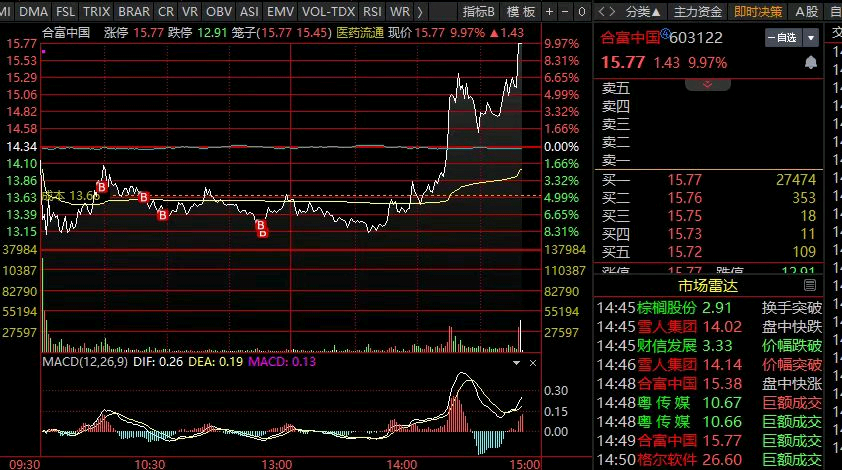The height and width of the screenshot is (470, 842).
Task: Open the A股 market tab
Action: tap(806, 11)
